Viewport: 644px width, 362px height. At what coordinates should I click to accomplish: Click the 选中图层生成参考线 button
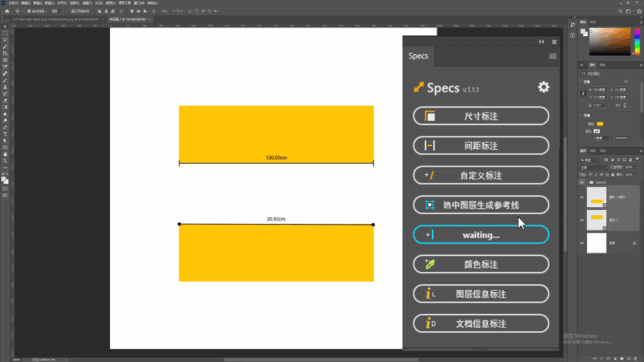coord(481,205)
